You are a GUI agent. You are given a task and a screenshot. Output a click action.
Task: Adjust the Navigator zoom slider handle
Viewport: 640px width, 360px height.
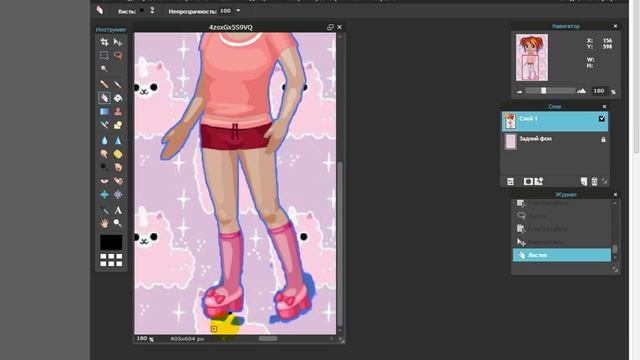pyautogui.click(x=544, y=91)
